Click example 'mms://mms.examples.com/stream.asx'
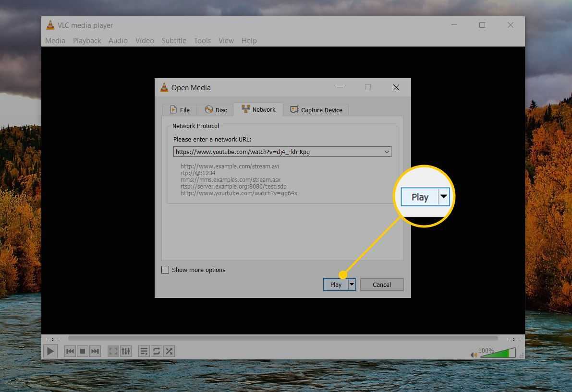This screenshot has height=392, width=572. [x=231, y=180]
